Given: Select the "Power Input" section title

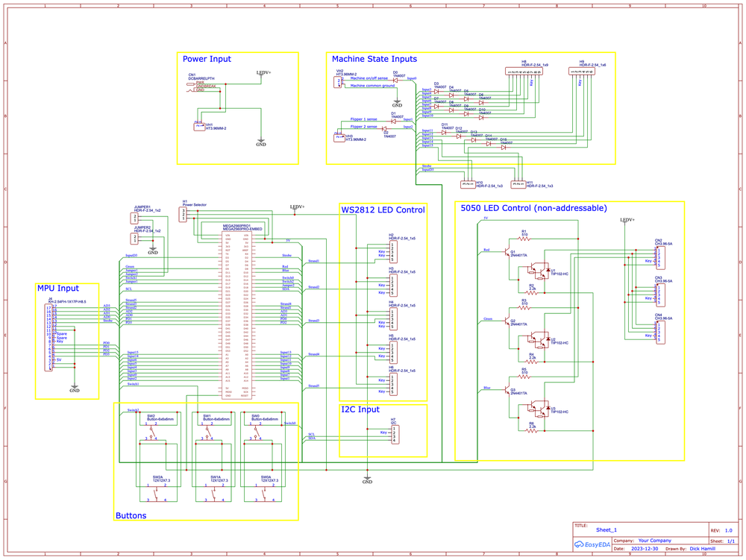Looking at the screenshot, I should [x=207, y=59].
